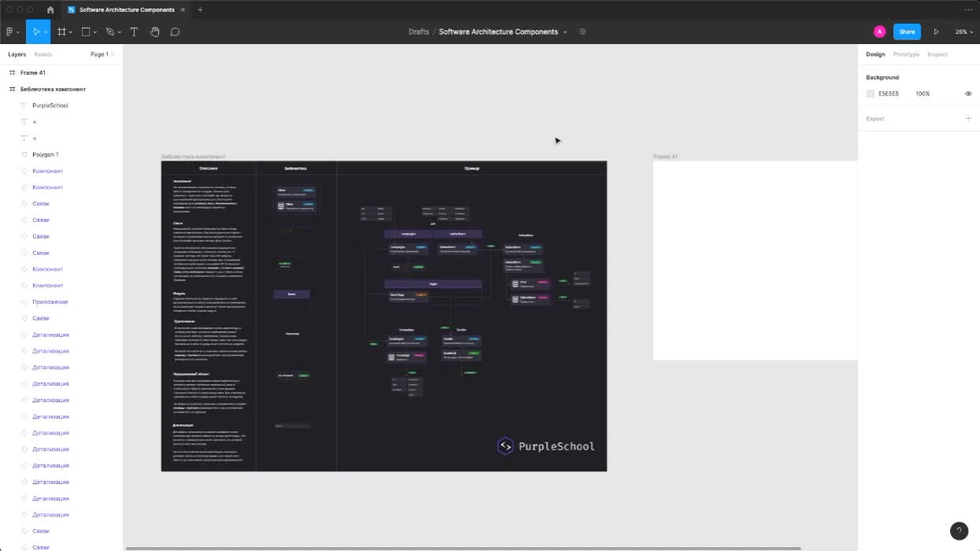Expand the main menu chevron
The height and width of the screenshot is (551, 980).
point(19,32)
